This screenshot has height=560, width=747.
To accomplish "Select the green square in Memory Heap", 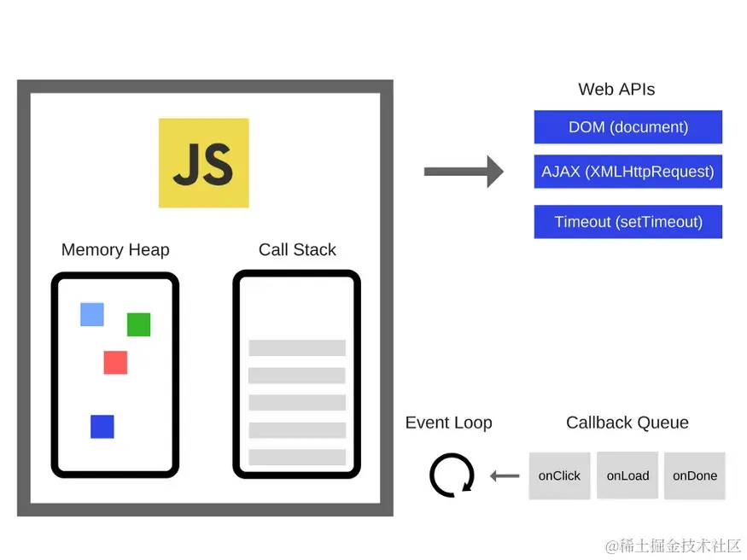I will [137, 324].
